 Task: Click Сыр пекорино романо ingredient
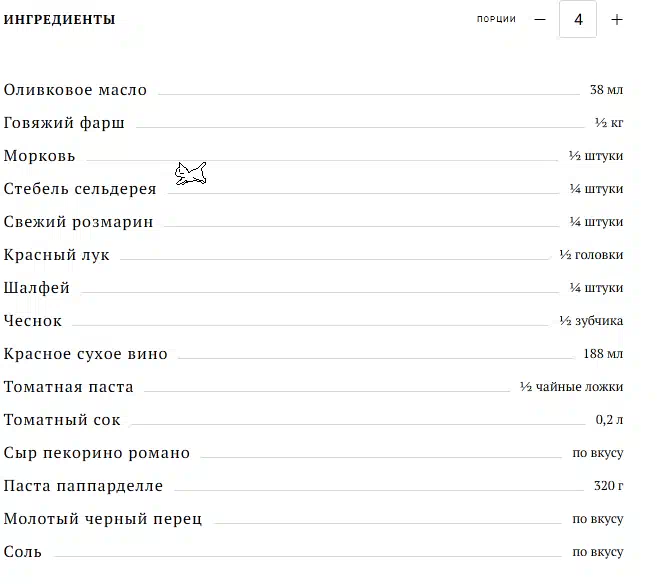pyautogui.click(x=97, y=453)
